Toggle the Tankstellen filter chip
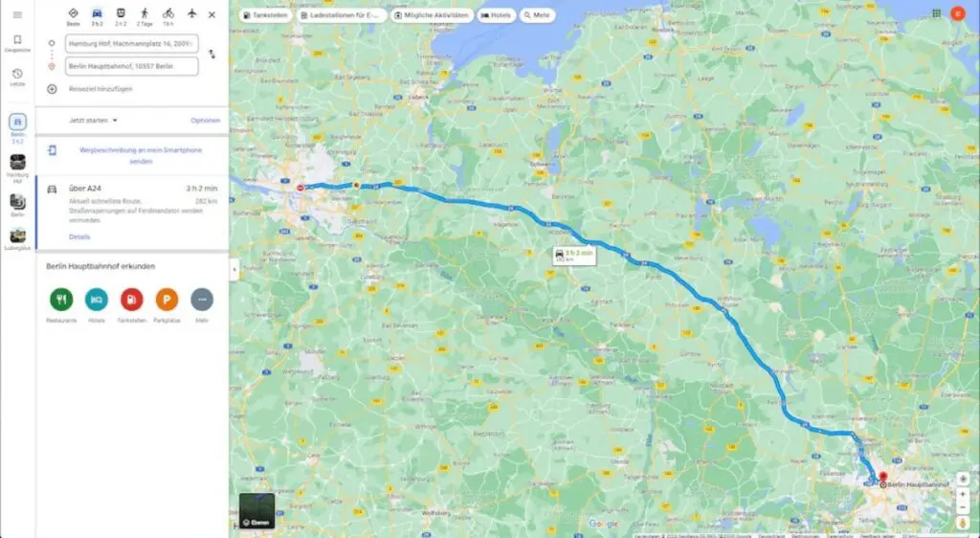980x538 pixels. tap(266, 15)
